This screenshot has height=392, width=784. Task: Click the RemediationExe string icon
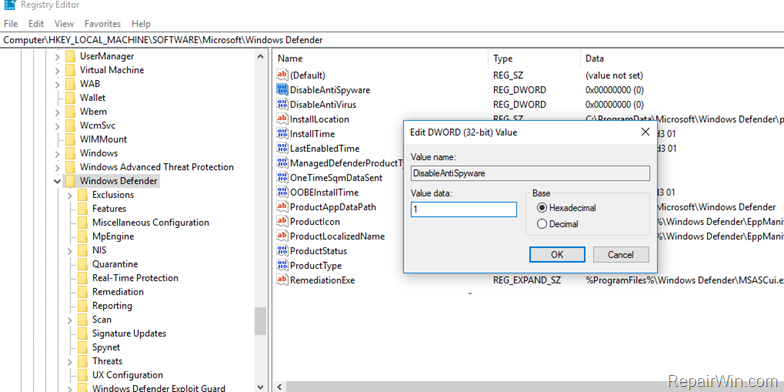point(282,280)
